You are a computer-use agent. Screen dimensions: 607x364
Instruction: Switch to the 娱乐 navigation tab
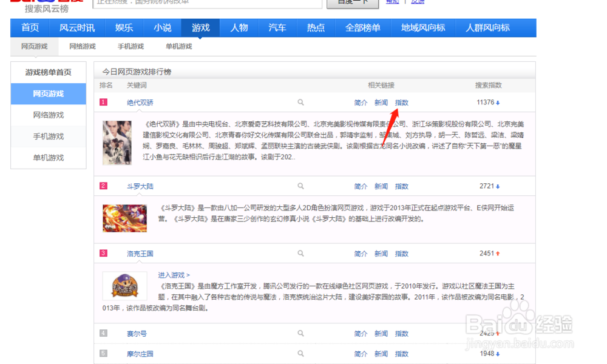click(x=124, y=27)
